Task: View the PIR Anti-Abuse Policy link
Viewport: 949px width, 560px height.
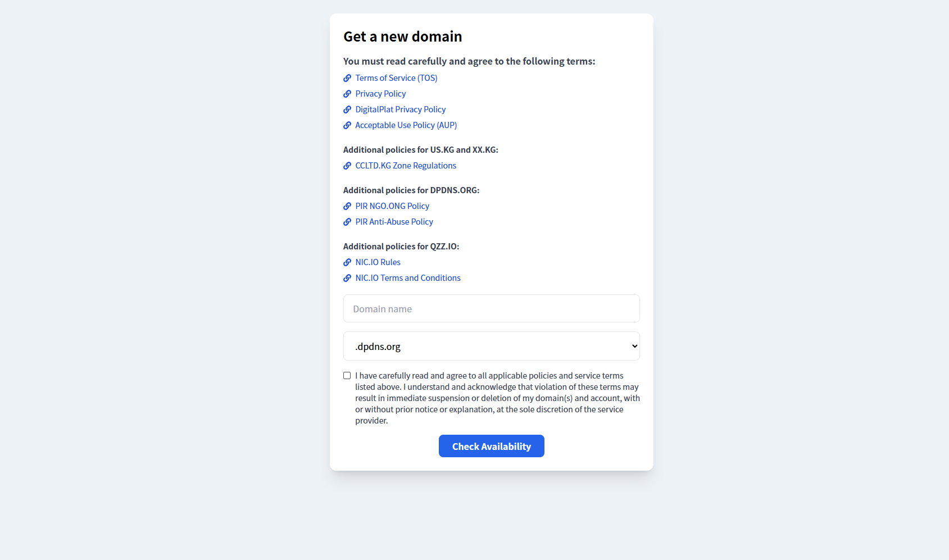Action: pyautogui.click(x=394, y=222)
